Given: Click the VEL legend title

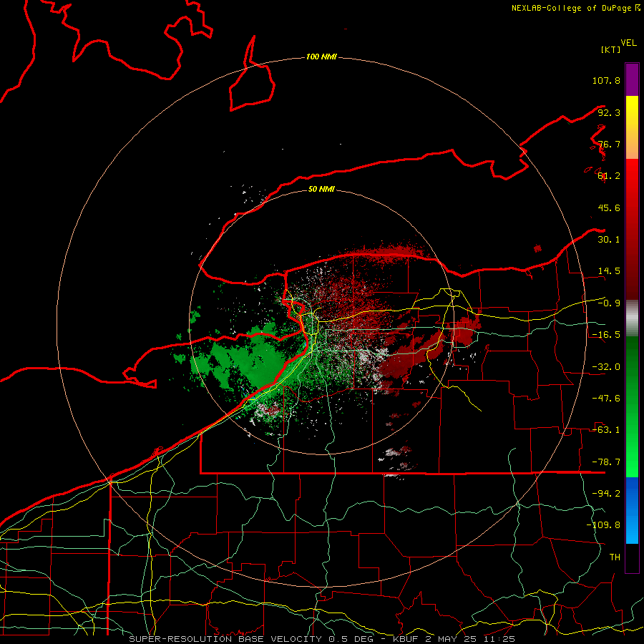Looking at the screenshot, I should click(628, 43).
